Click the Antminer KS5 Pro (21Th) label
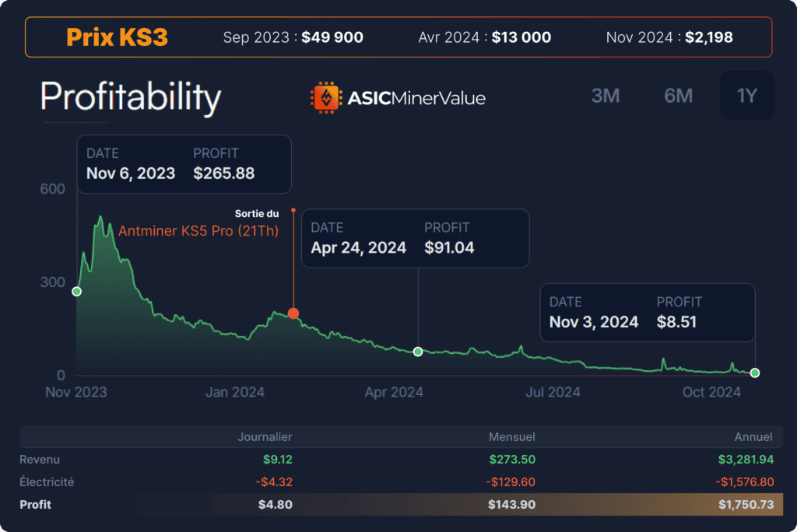Image resolution: width=797 pixels, height=532 pixels. click(198, 231)
